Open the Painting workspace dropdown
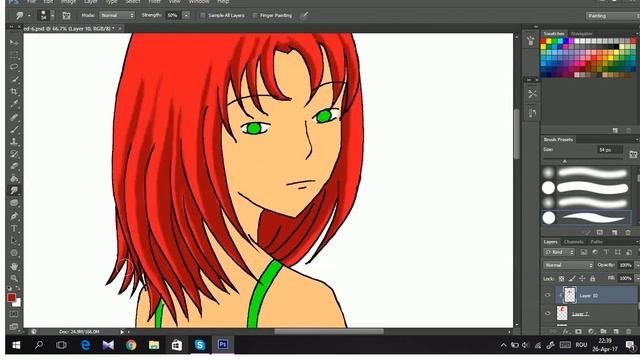The width and height of the screenshot is (640, 360). (613, 16)
